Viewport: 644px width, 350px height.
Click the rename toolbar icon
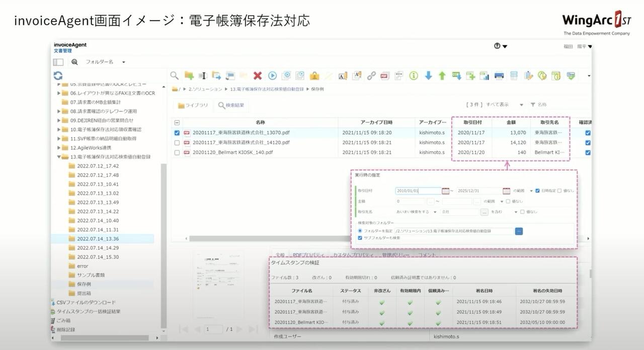pos(203,76)
